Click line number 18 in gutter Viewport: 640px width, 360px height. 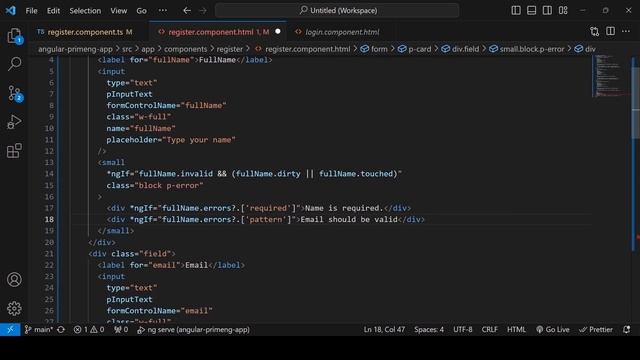tap(49, 220)
